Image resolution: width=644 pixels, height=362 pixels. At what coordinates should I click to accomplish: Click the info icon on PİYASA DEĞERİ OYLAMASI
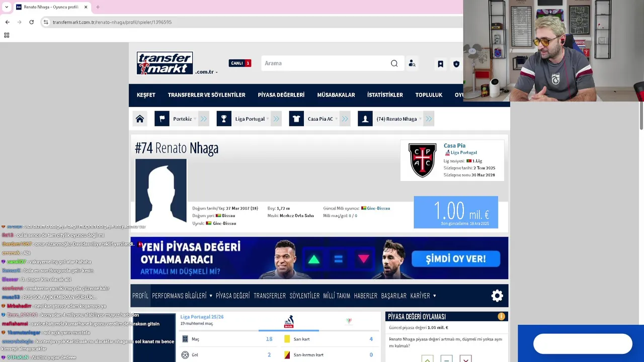[x=501, y=316]
